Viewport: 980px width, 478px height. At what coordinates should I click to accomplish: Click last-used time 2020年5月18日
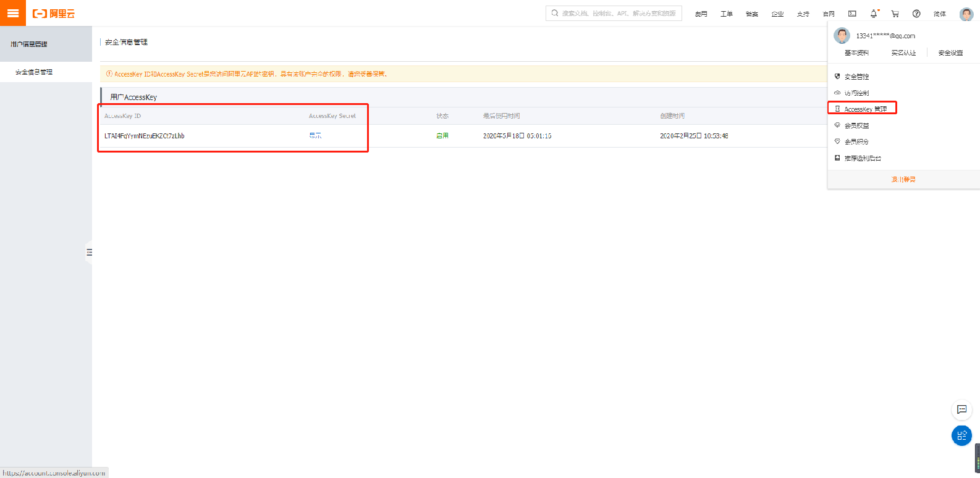517,136
